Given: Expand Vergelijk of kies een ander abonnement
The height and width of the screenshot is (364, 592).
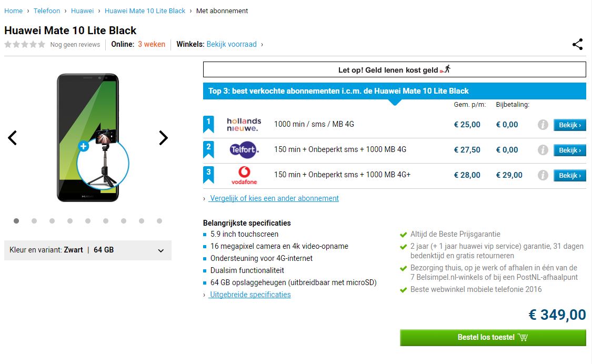Looking at the screenshot, I should tap(274, 198).
